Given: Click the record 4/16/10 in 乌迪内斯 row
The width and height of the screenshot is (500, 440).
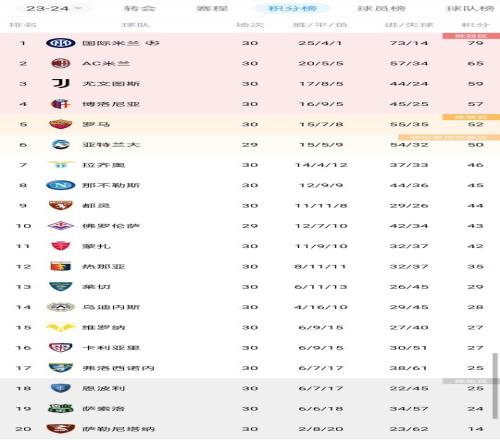Looking at the screenshot, I should [x=321, y=307].
